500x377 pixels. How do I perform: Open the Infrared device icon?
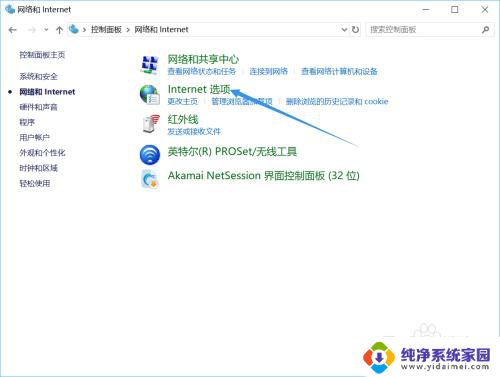(x=150, y=124)
